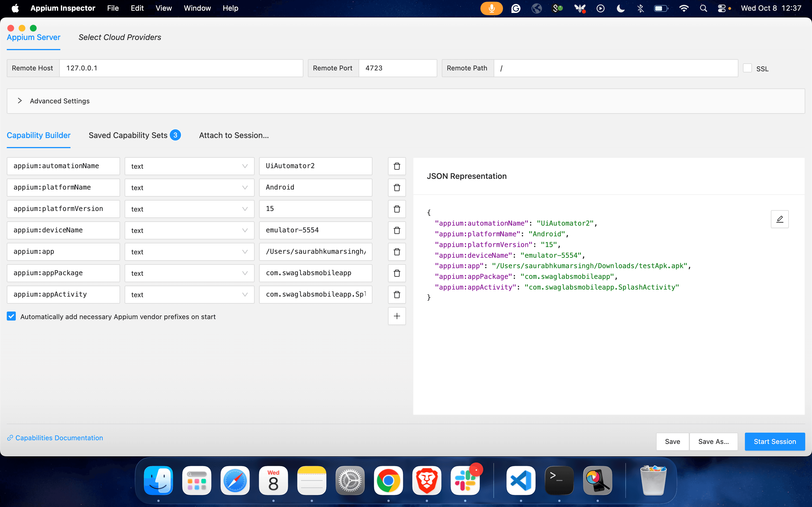This screenshot has height=507, width=812.
Task: Open Visual Studio Code from dock
Action: click(521, 480)
